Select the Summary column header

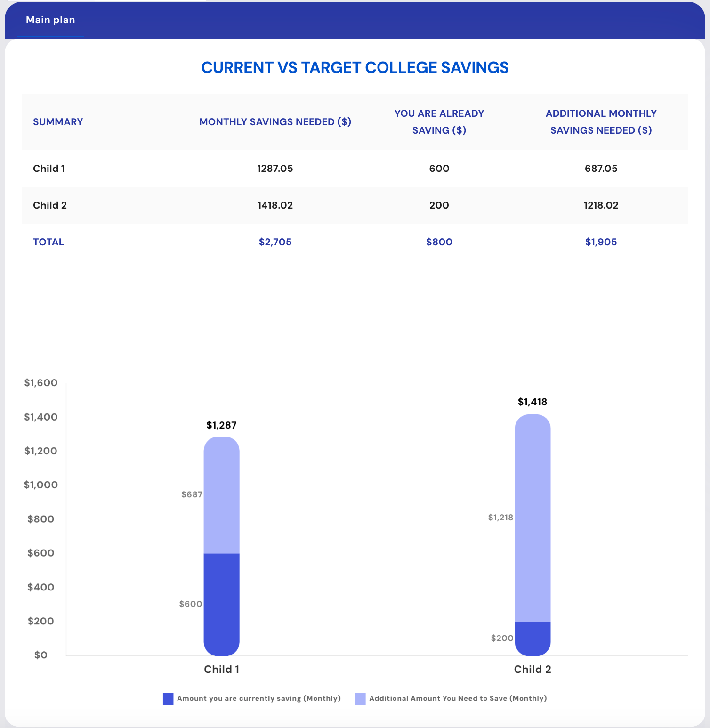point(58,122)
